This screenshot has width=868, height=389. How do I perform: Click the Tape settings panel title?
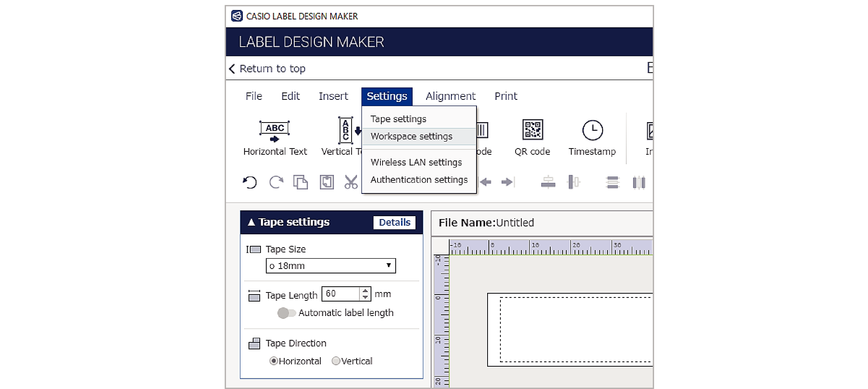click(x=294, y=222)
